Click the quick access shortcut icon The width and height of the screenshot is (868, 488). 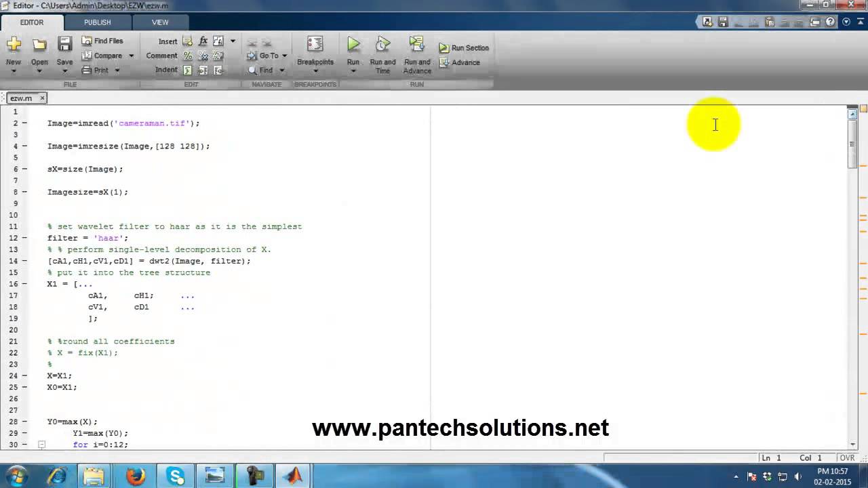[707, 22]
